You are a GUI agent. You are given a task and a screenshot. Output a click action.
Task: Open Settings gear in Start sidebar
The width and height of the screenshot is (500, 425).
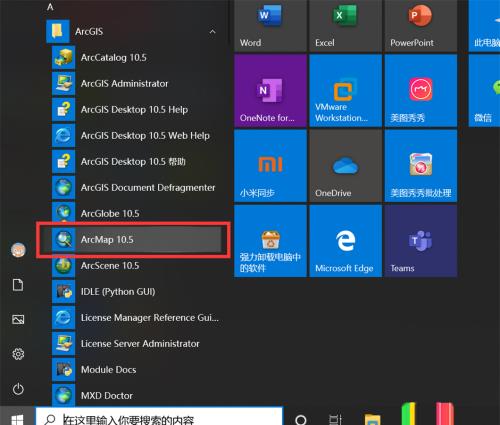(18, 354)
